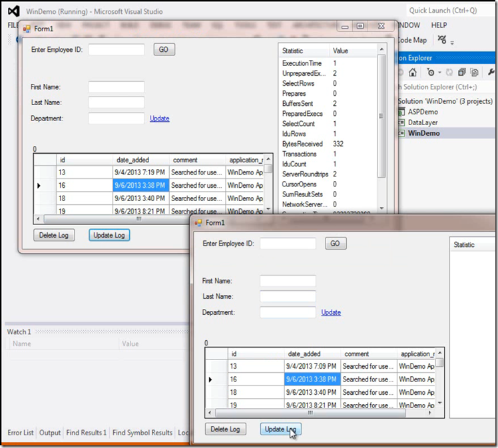Click statistics list scroll-down arrow, back Form1

tap(381, 208)
